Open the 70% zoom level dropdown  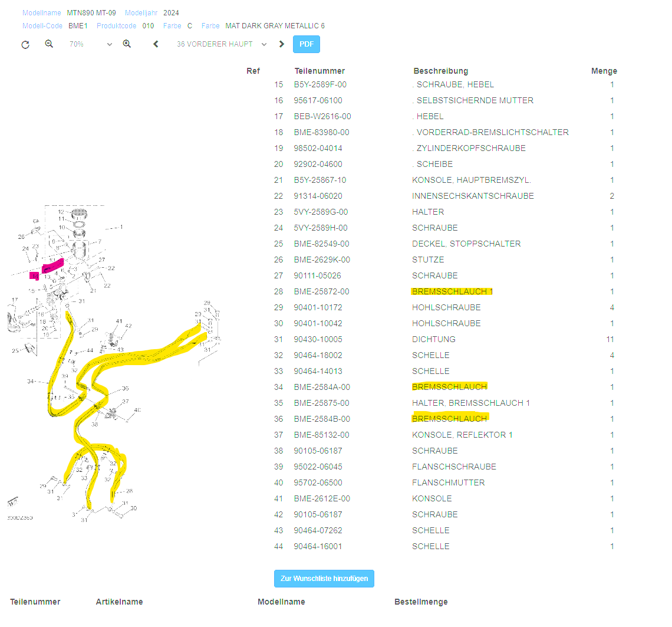[x=90, y=44]
